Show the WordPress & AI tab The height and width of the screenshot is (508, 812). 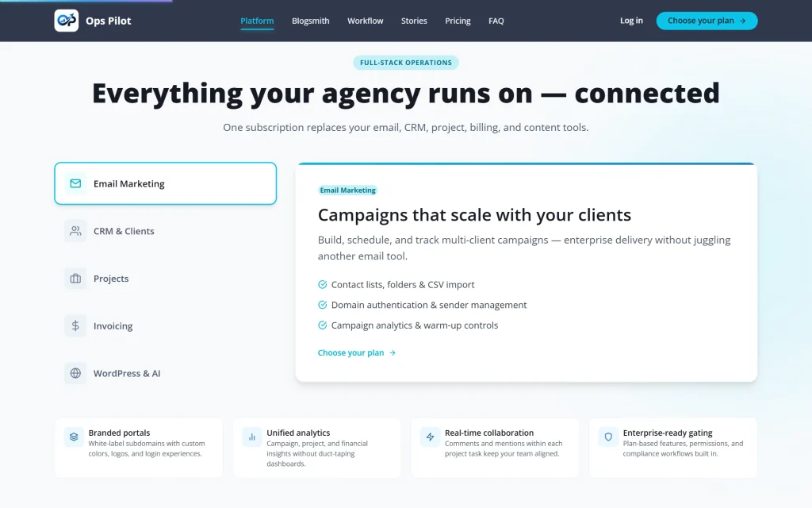[x=165, y=373]
